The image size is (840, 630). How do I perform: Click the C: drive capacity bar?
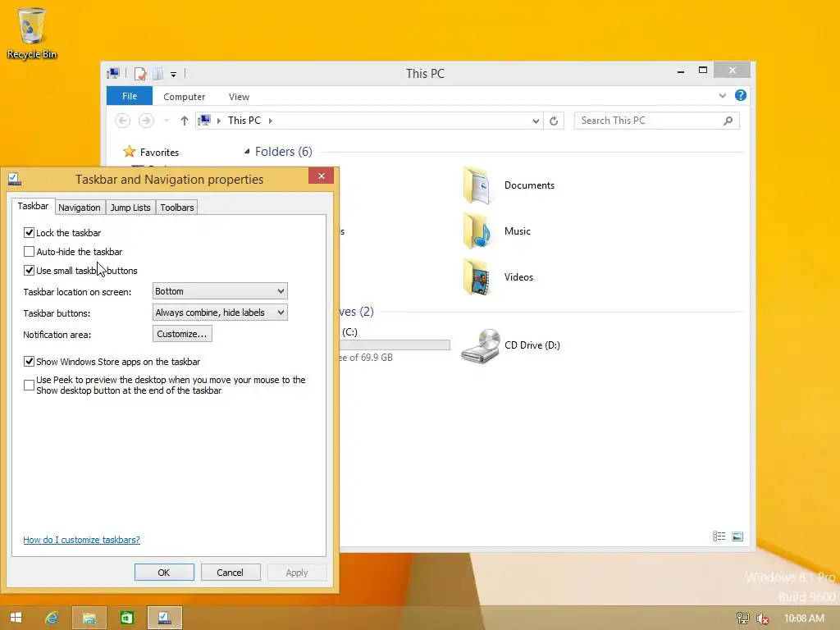[x=395, y=345]
